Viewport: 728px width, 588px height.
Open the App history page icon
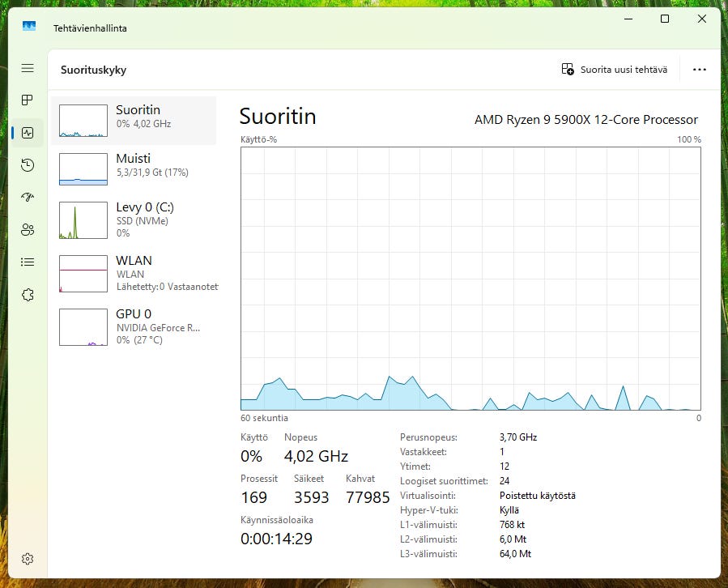click(28, 165)
